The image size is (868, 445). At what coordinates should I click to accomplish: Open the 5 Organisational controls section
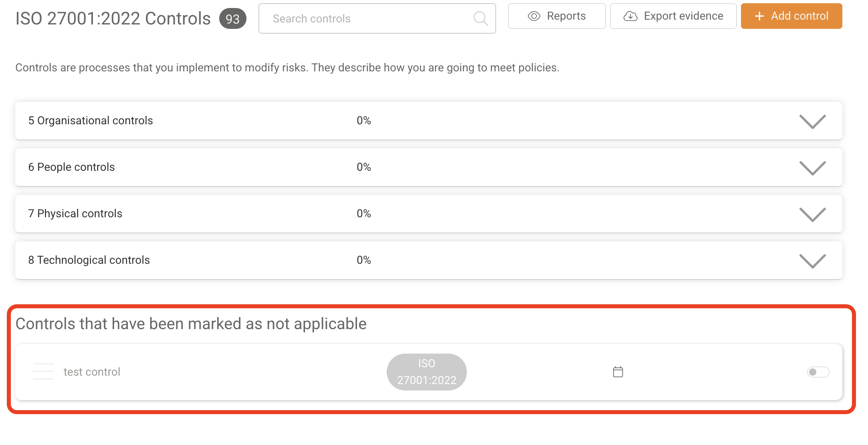[91, 121]
